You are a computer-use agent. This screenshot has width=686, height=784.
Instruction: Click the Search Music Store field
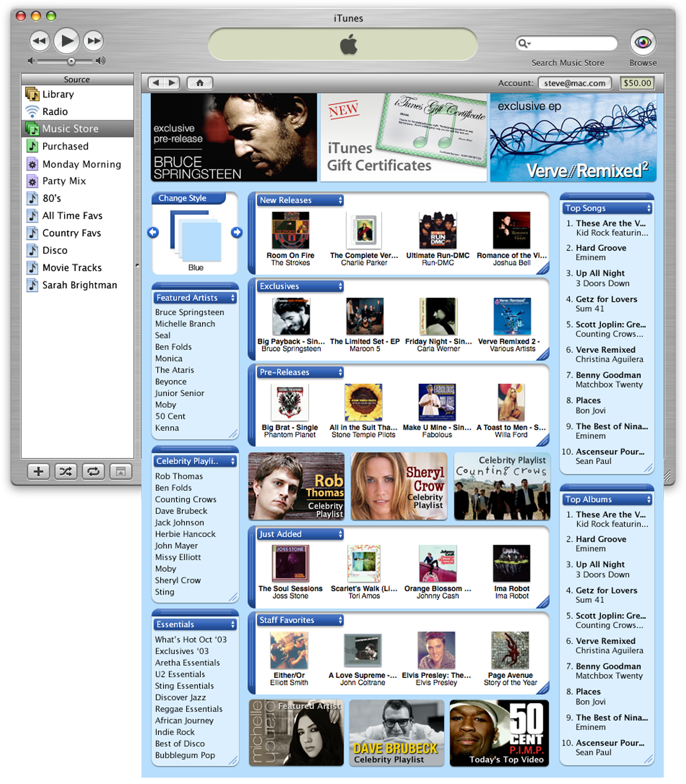click(x=567, y=43)
